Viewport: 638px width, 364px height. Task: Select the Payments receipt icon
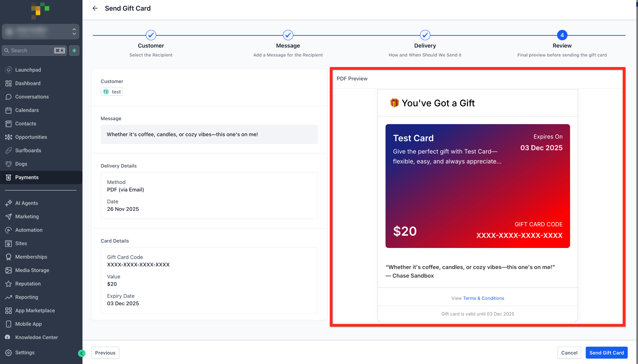pyautogui.click(x=9, y=177)
